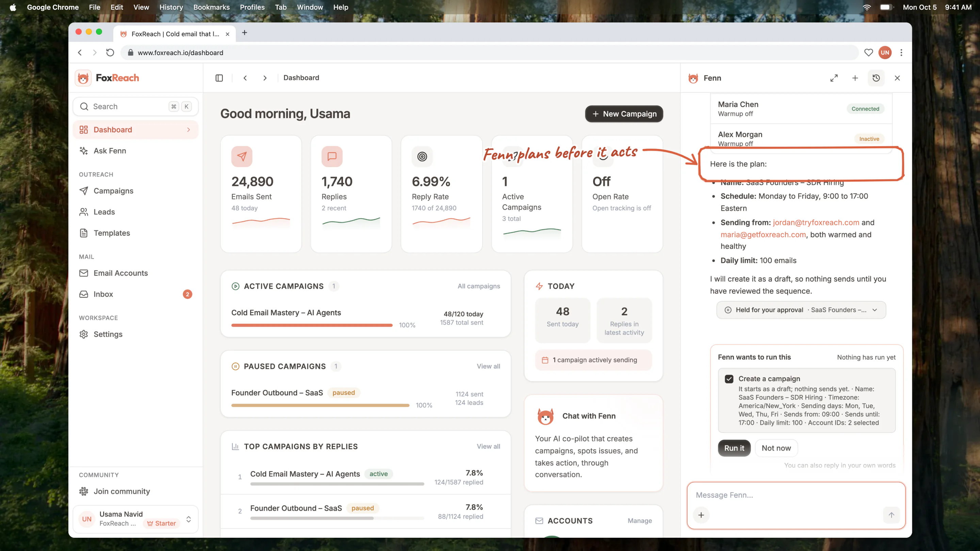Click the attach plus icon in message box
Screen dimensions: 980x551
(x=701, y=515)
